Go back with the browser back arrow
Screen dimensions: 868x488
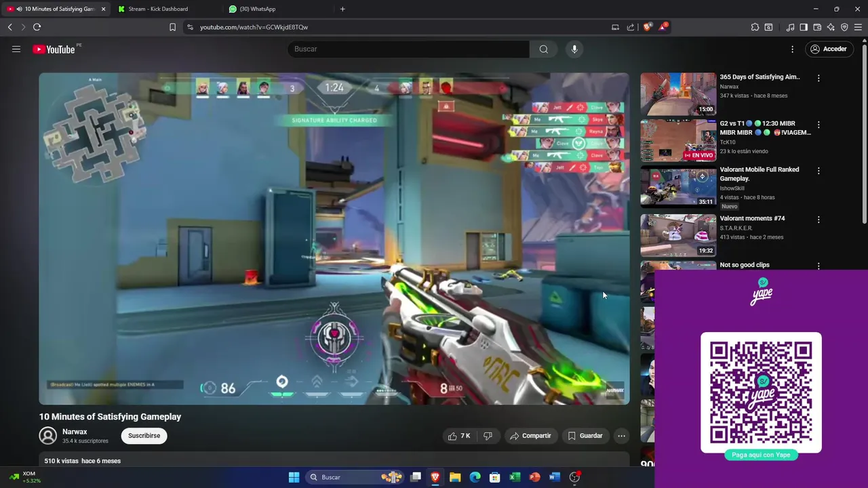[10, 27]
